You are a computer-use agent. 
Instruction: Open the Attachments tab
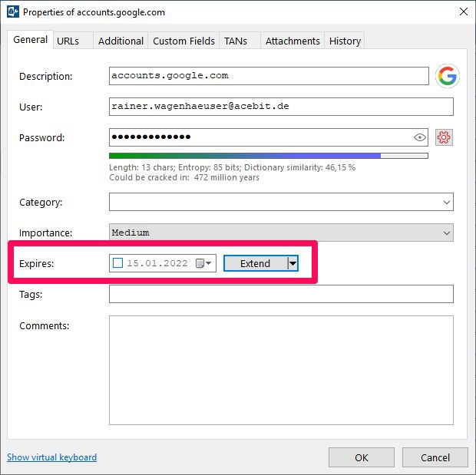[293, 41]
